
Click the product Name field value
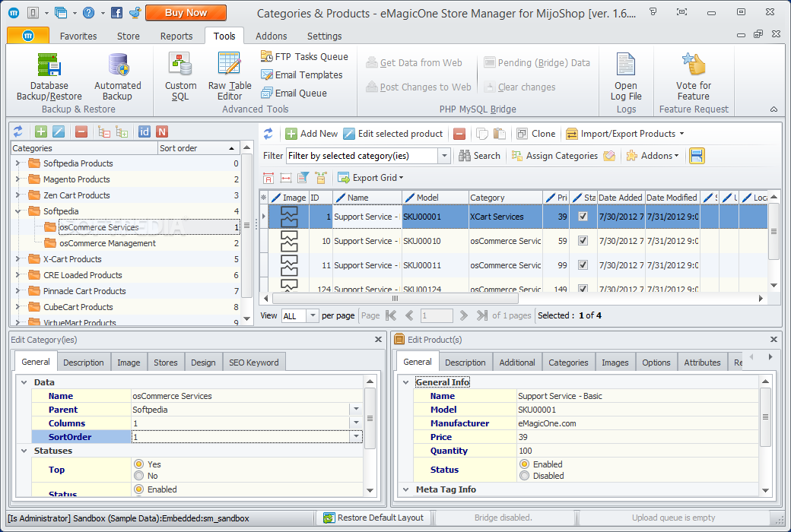637,396
